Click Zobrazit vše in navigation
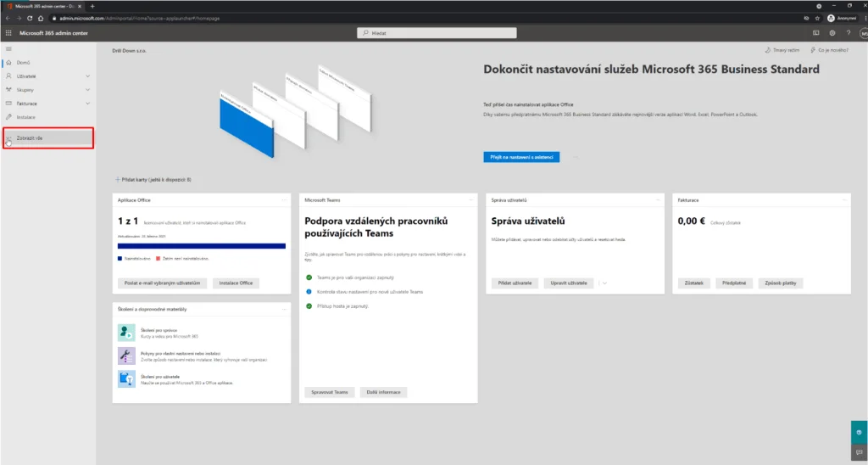 click(48, 138)
